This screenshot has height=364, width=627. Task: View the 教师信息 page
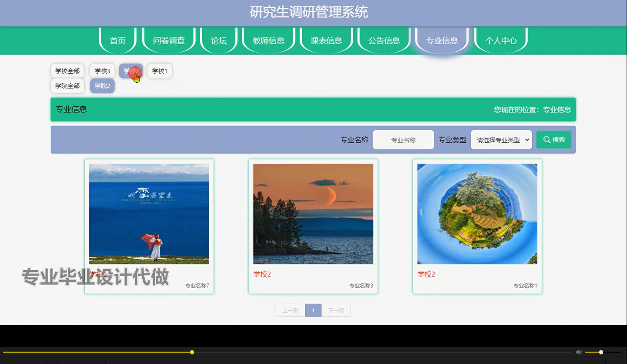[268, 40]
